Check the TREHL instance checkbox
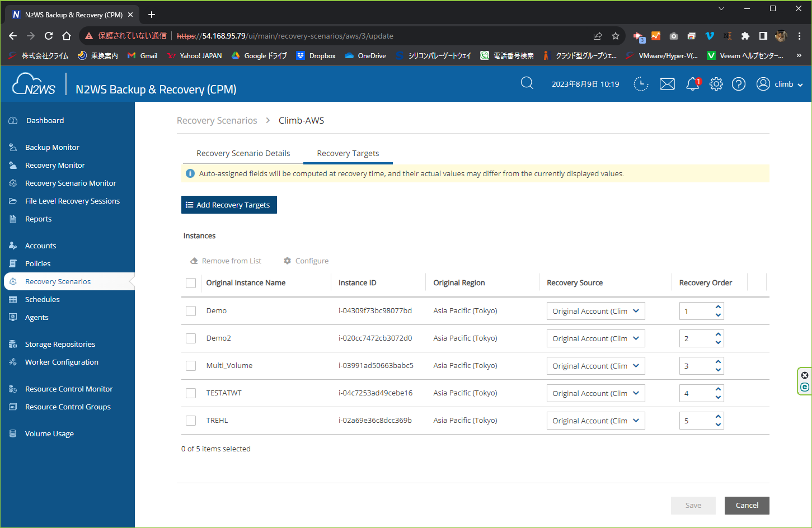The image size is (812, 528). (191, 421)
